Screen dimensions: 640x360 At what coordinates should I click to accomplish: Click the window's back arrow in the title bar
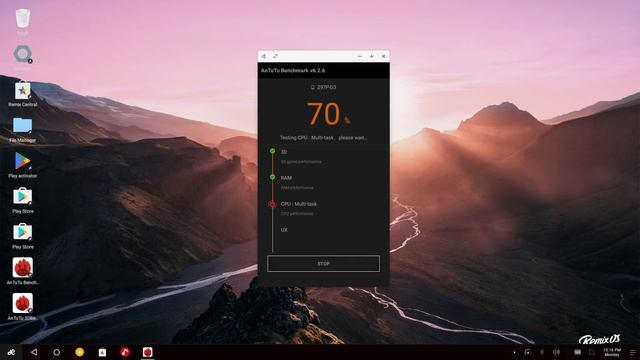[264, 56]
